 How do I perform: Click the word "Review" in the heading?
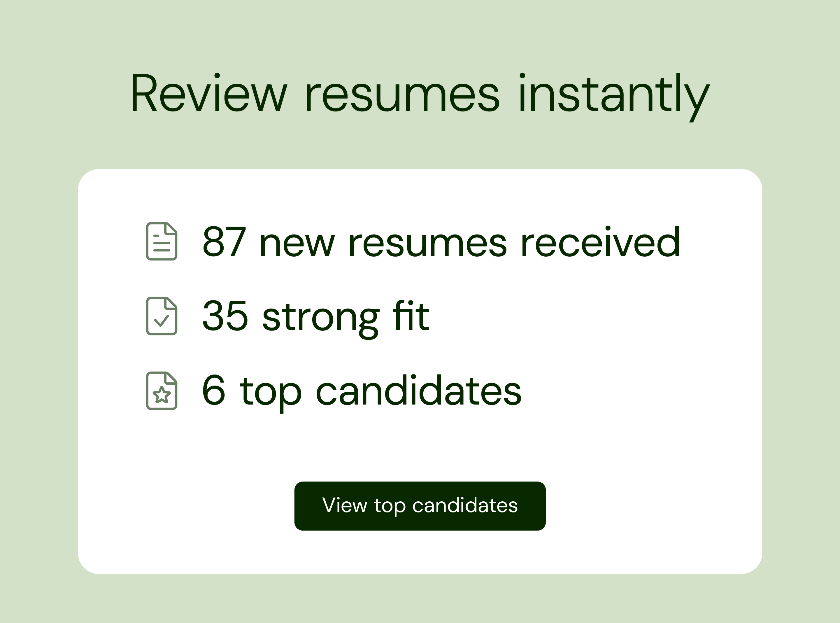click(209, 94)
